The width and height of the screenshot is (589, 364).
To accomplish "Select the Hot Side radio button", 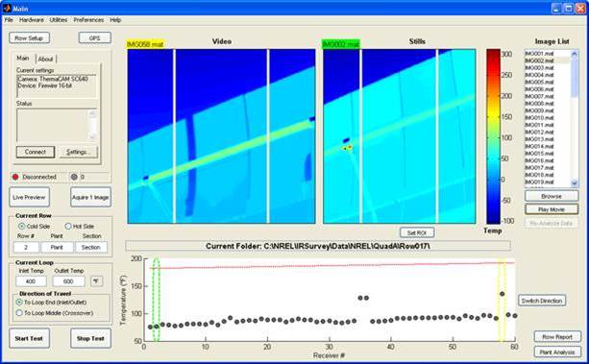I will (x=68, y=226).
